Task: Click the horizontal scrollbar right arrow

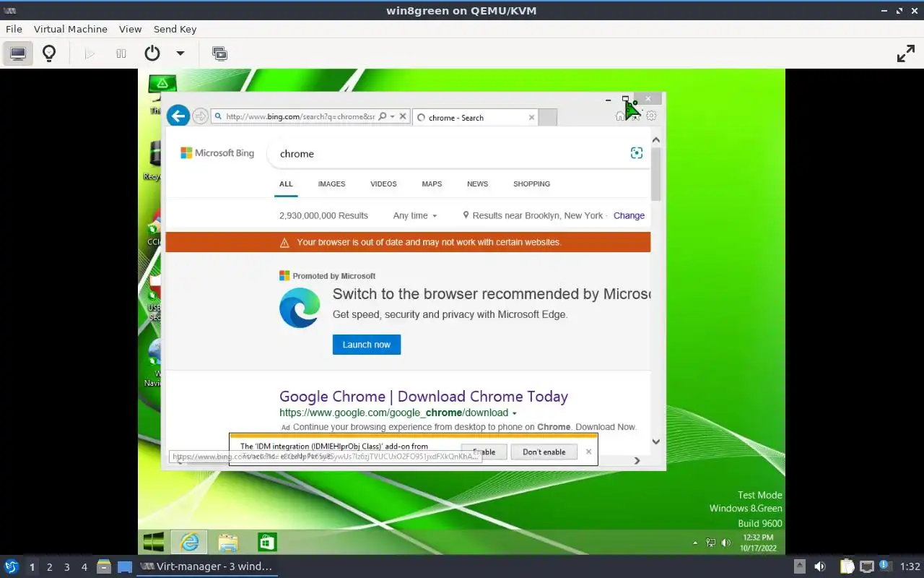Action: click(637, 460)
